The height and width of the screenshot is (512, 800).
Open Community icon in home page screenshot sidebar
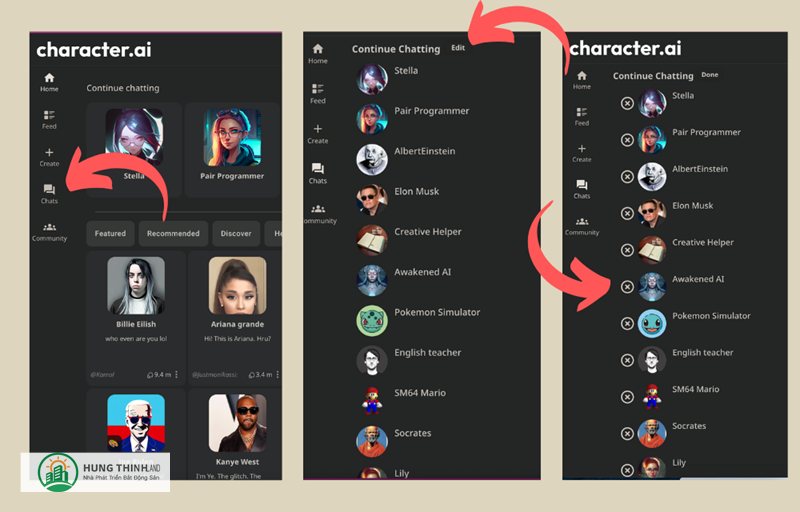pyautogui.click(x=49, y=227)
